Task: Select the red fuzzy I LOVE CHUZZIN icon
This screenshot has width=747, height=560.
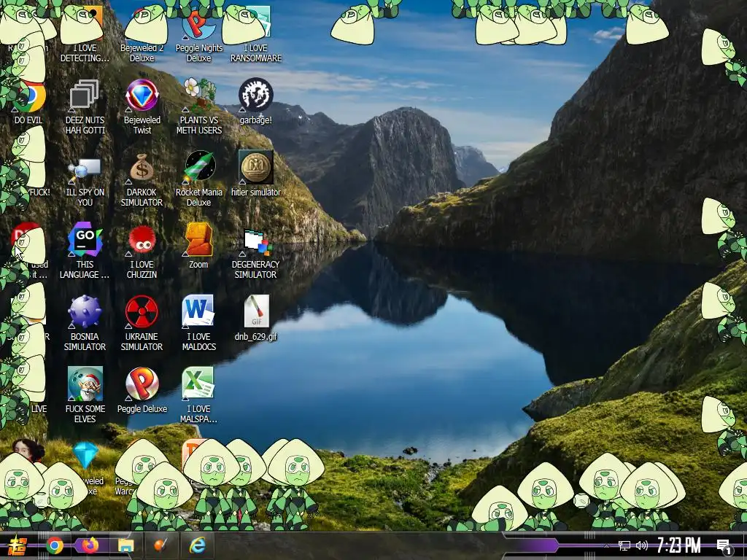Action: tap(142, 239)
